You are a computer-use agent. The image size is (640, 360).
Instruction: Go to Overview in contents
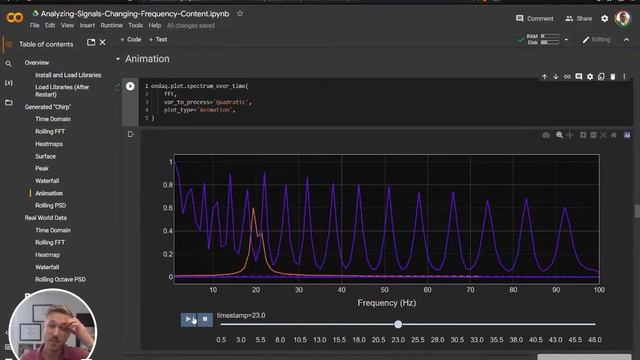coord(37,63)
